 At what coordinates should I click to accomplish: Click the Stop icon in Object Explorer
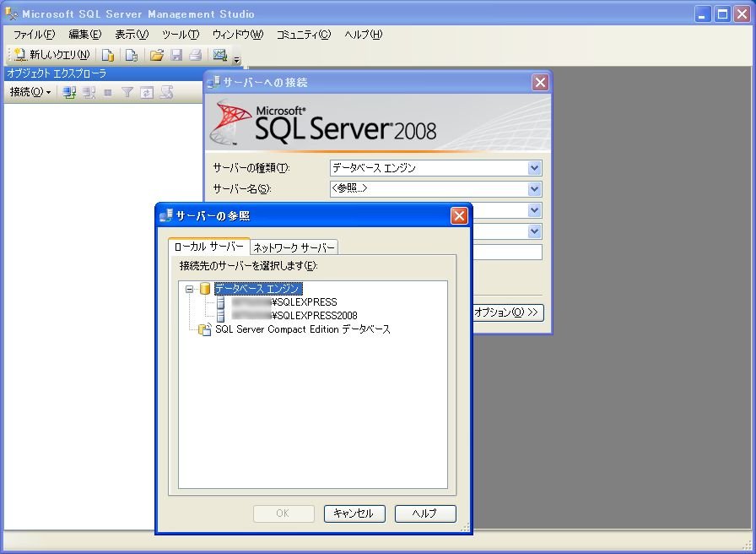(108, 92)
